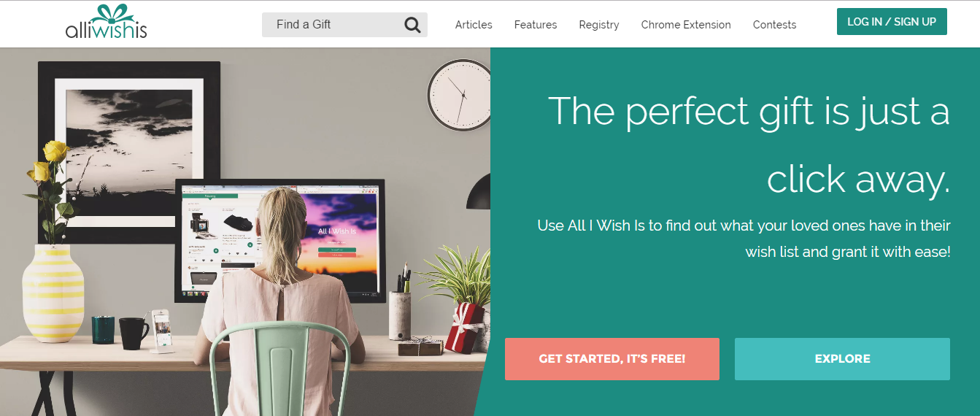Click the wall clock in hero image
The image size is (980, 416).
(x=458, y=95)
